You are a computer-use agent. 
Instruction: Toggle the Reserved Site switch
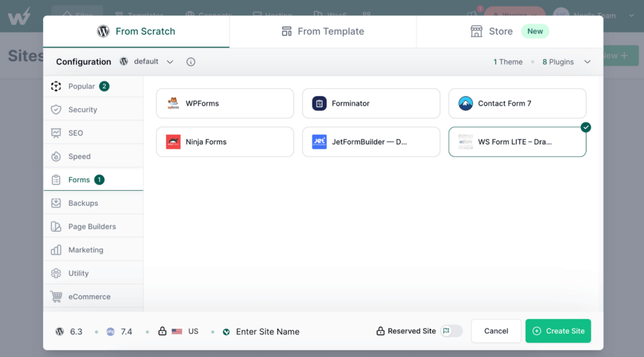451,331
